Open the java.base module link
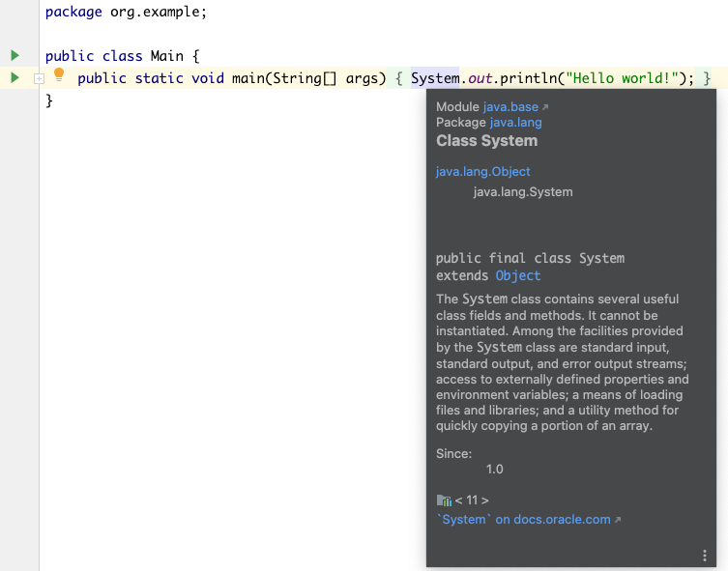This screenshot has height=571, width=728. pyautogui.click(x=510, y=106)
